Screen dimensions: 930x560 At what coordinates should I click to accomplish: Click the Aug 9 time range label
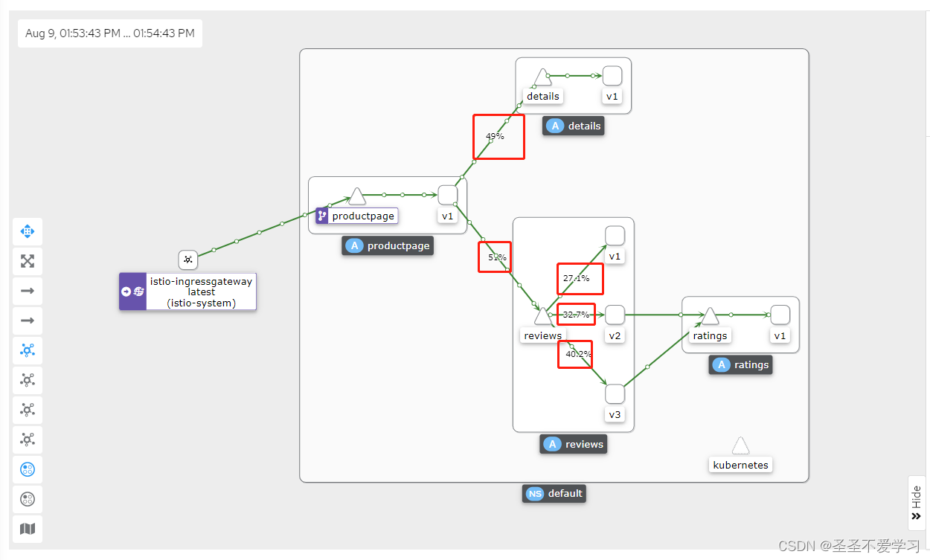coord(110,33)
